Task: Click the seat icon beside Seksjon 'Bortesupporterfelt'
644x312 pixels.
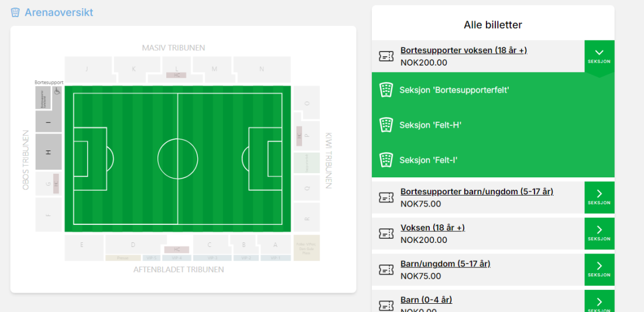Action: click(x=386, y=90)
